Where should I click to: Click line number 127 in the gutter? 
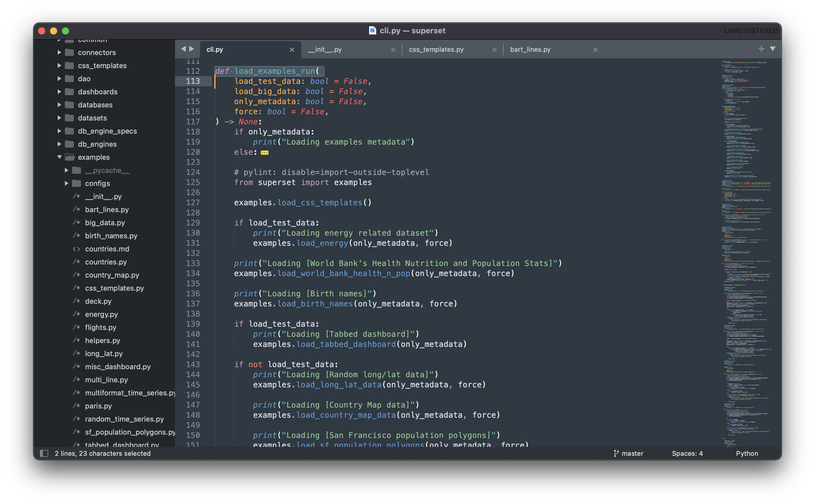tap(193, 203)
